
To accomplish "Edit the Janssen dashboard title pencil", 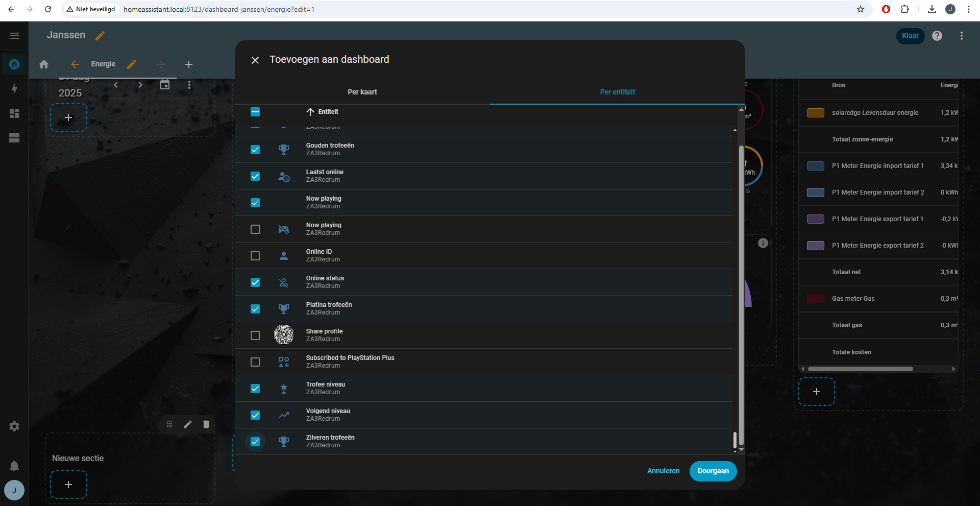I will tap(100, 36).
